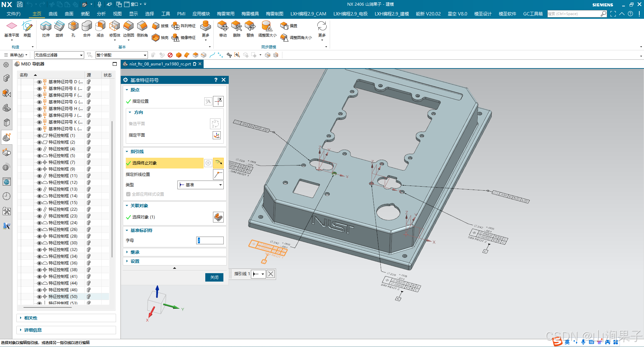This screenshot has width=644, height=347.
Task: Click the save icon in title bar
Action: click(19, 4)
